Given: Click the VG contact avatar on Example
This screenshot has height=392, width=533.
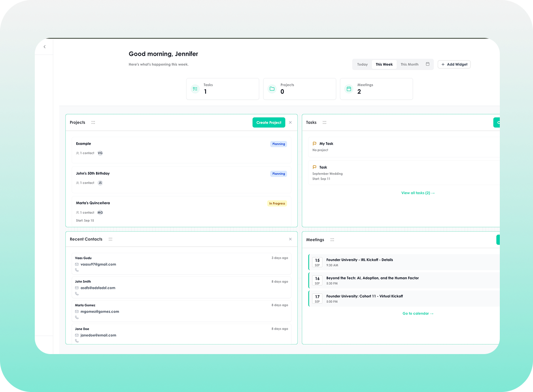Looking at the screenshot, I should click(100, 153).
